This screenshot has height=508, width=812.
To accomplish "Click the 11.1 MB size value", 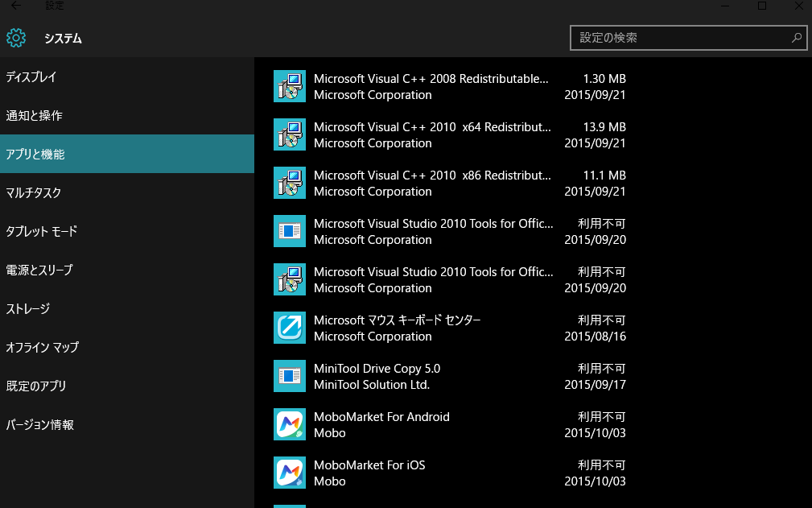I will (x=604, y=175).
